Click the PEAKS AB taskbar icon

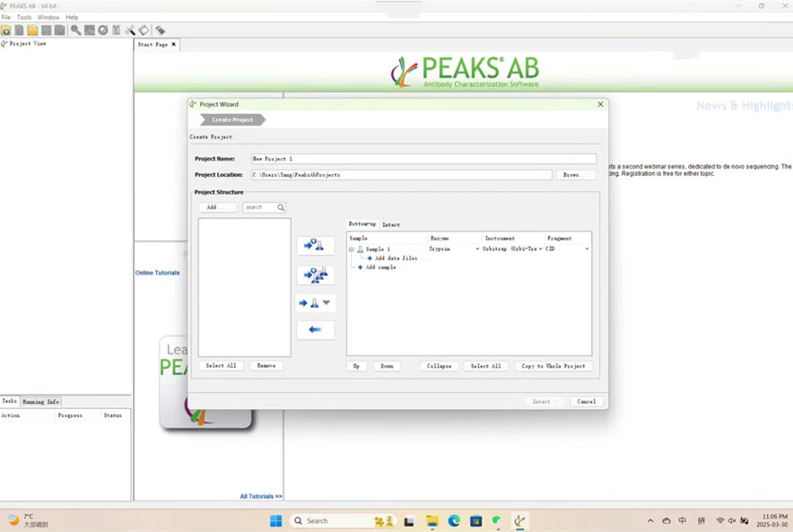pyautogui.click(x=519, y=521)
